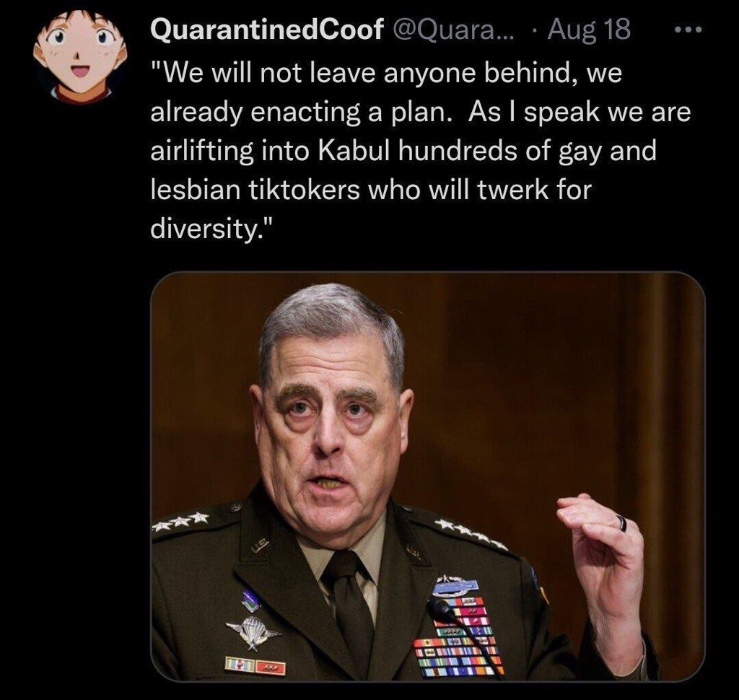Open the attached photo of uniformed man
This screenshot has height=700, width=739.
427,476
